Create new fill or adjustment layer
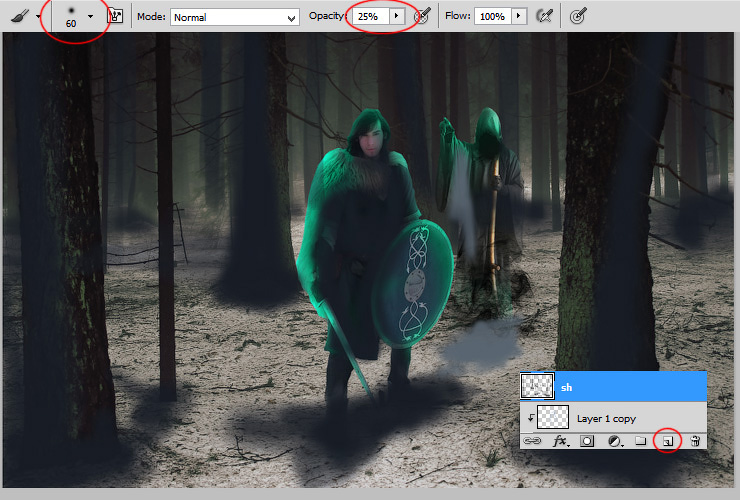Image resolution: width=740 pixels, height=500 pixels. pos(614,441)
